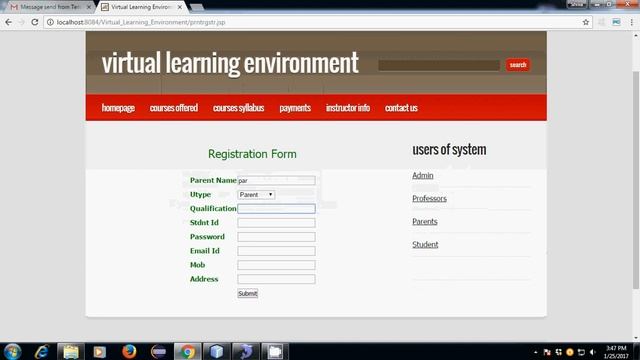Click the 'users of system' heading
640x360 pixels.
pyautogui.click(x=449, y=150)
